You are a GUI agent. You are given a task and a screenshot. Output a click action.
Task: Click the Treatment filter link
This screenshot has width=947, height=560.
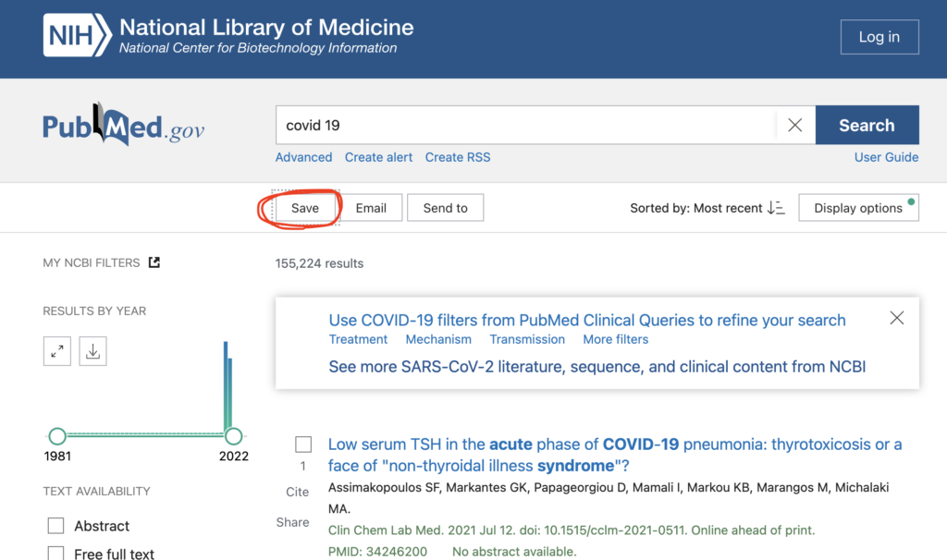tap(358, 340)
